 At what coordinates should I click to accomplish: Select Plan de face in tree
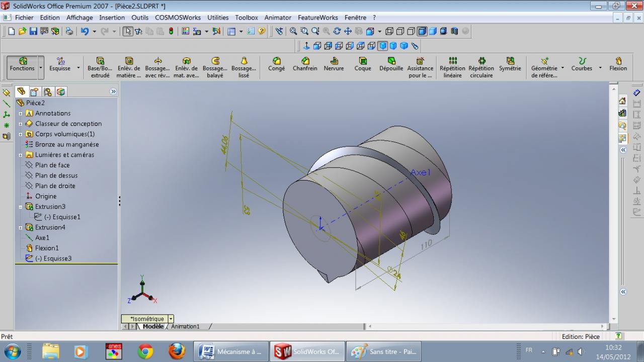point(52,165)
